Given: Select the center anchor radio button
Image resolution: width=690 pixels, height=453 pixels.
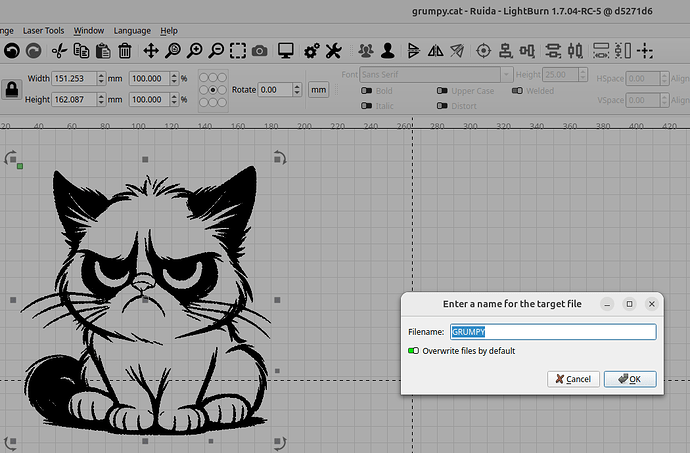Looking at the screenshot, I should point(213,90).
